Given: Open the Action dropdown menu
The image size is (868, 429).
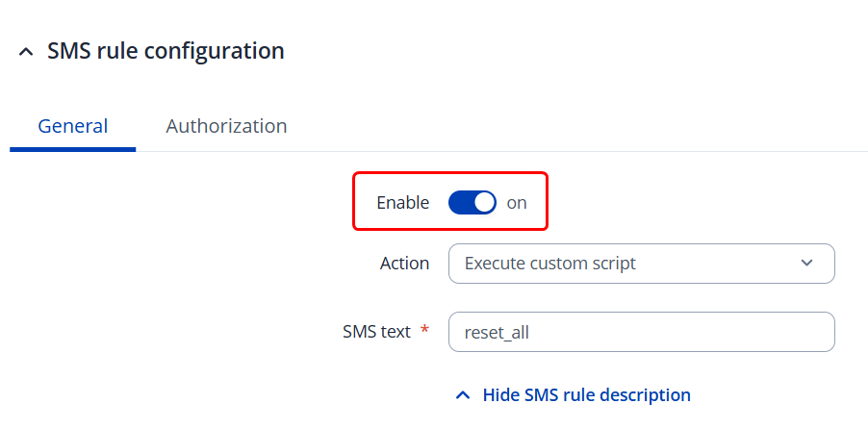Looking at the screenshot, I should point(641,264).
